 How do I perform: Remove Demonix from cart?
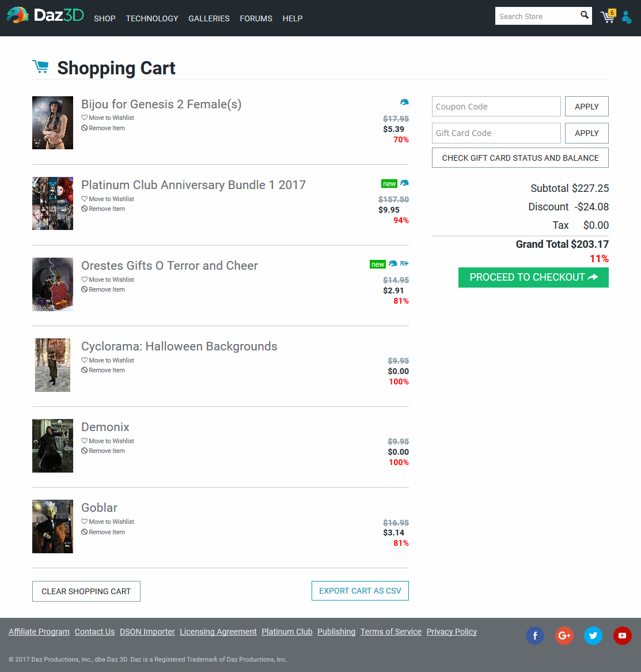click(103, 451)
